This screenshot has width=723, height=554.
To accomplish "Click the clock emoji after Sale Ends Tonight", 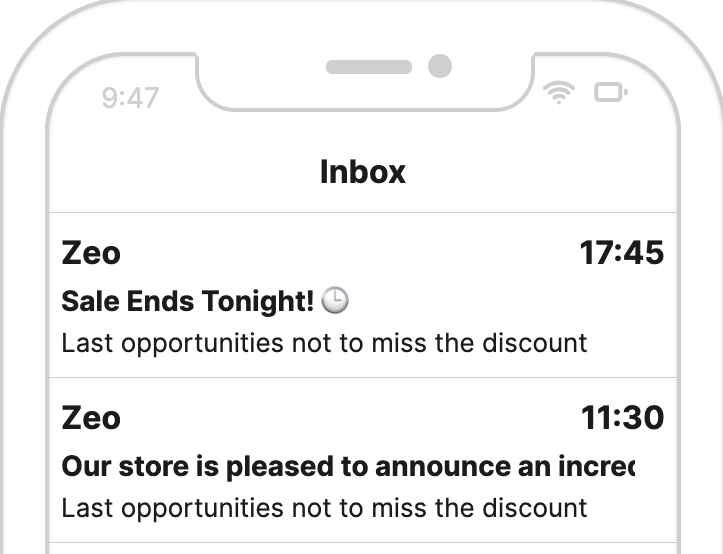I will [335, 300].
